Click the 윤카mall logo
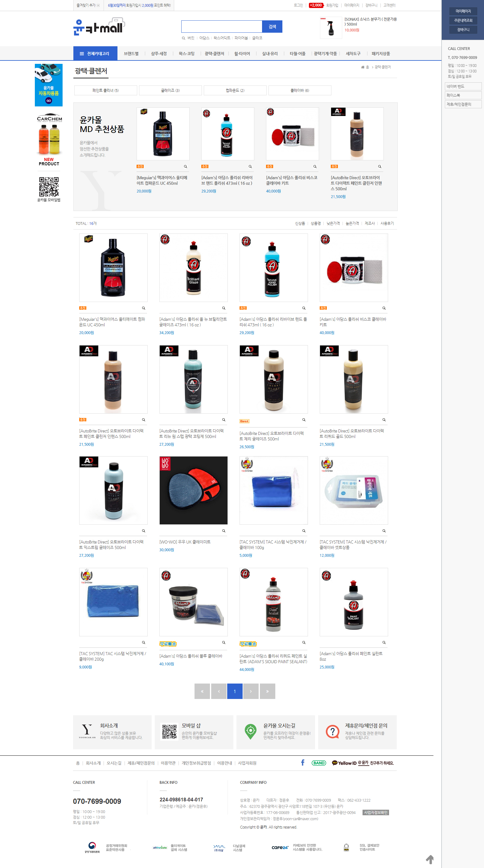 pos(99,27)
